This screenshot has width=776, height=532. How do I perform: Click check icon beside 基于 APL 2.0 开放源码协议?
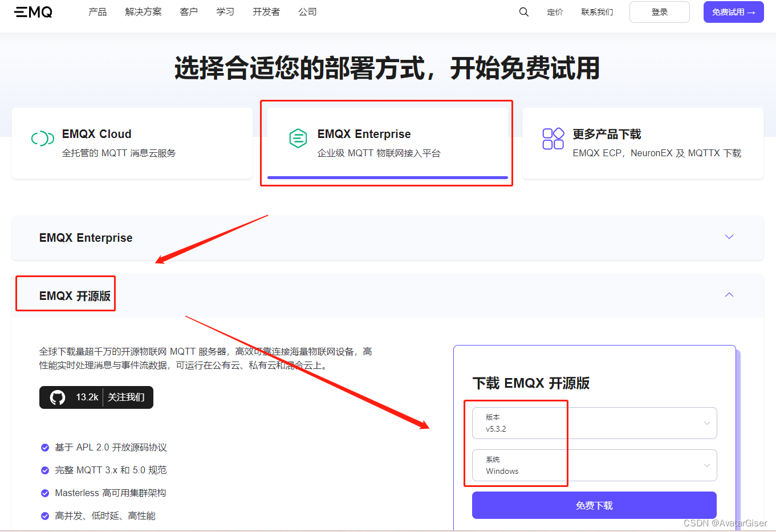click(x=45, y=448)
